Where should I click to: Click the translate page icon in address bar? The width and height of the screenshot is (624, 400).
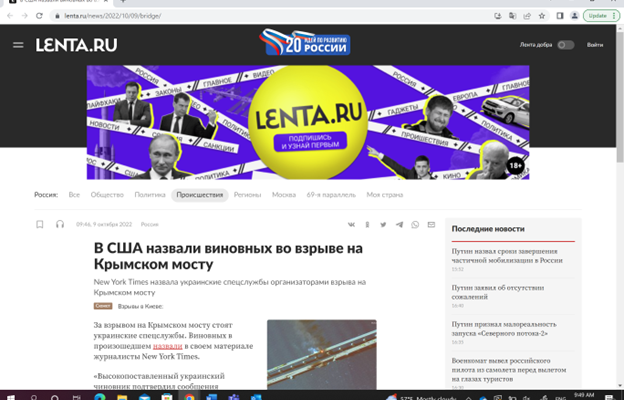point(512,16)
